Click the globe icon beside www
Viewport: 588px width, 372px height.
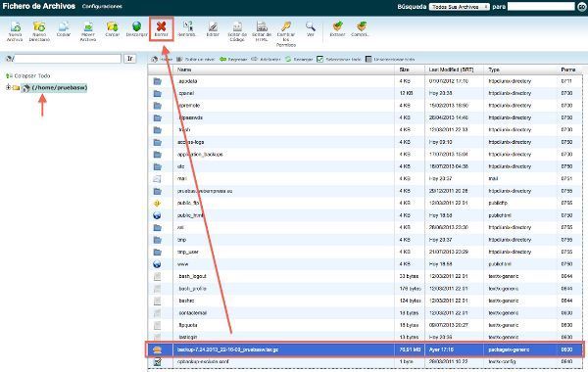pos(157,264)
